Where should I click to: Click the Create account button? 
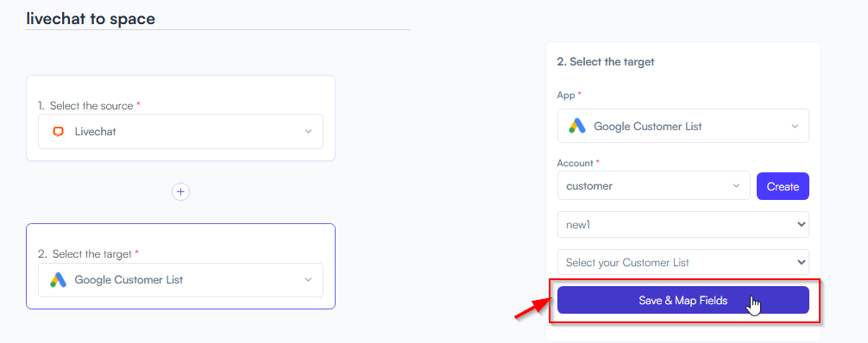[x=783, y=186]
